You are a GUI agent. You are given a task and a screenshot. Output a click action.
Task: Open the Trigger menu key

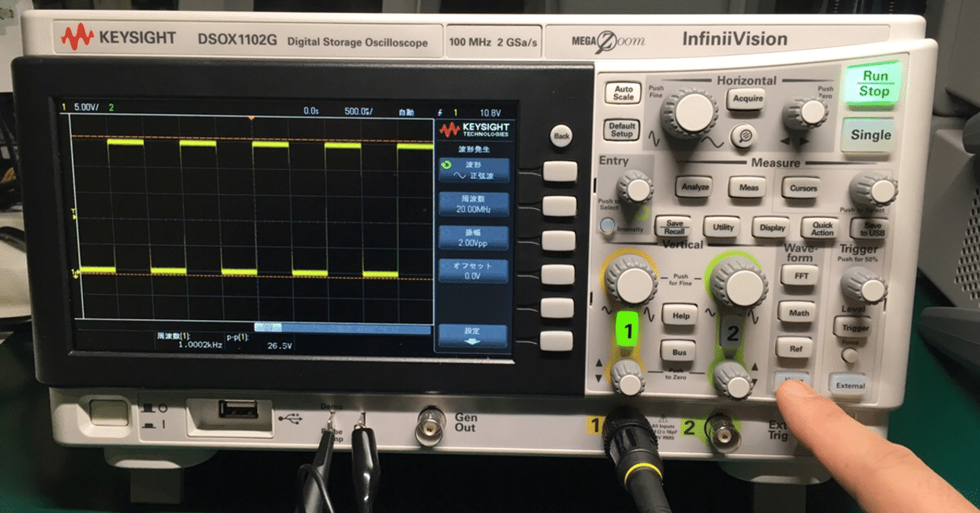(853, 327)
